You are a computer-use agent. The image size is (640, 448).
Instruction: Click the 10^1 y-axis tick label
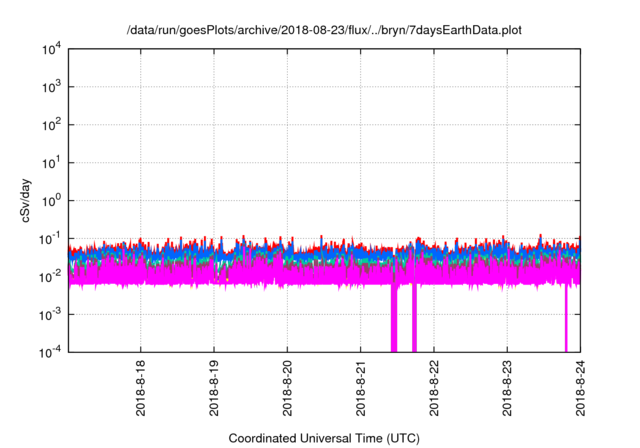coord(51,163)
